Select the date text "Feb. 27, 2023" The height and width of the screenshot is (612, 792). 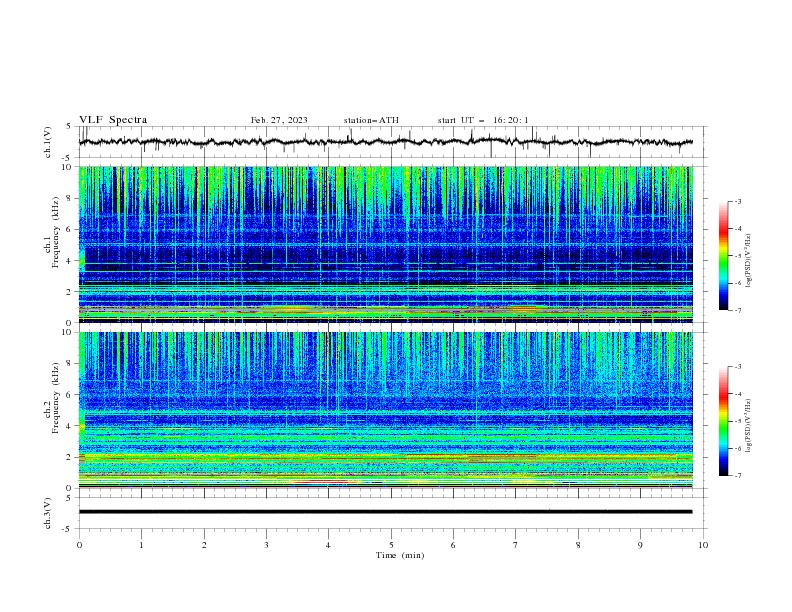point(279,120)
